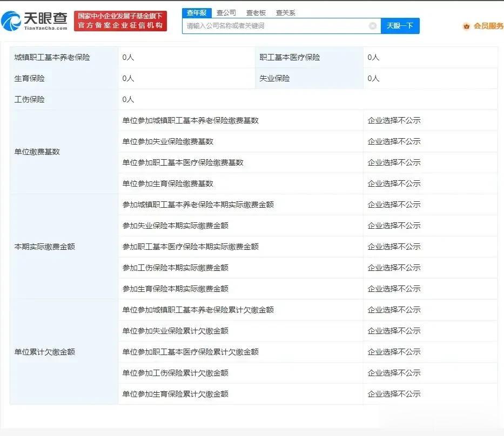Screen dimensions: 504x436
Task: Open the 查关系 tab
Action: (x=285, y=12)
